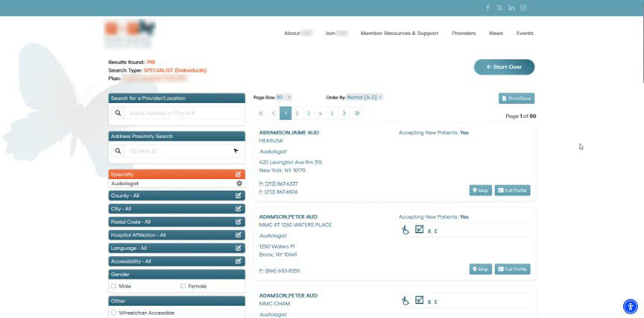
Task: Expand the Language filter
Action: point(239,248)
